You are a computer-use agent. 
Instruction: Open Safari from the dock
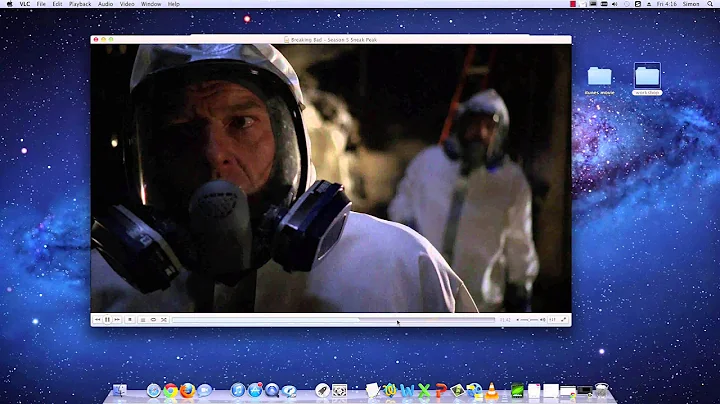[x=153, y=391]
